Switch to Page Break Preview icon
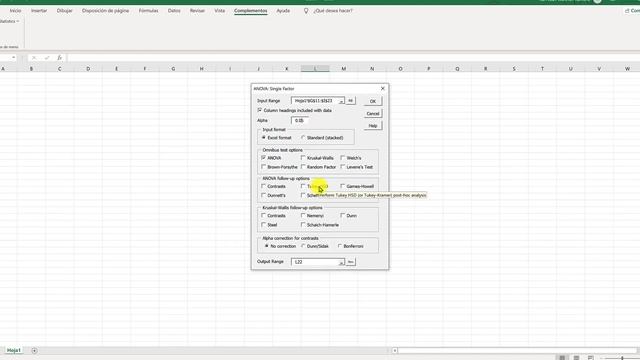This screenshot has width=640, height=360. 591,358
